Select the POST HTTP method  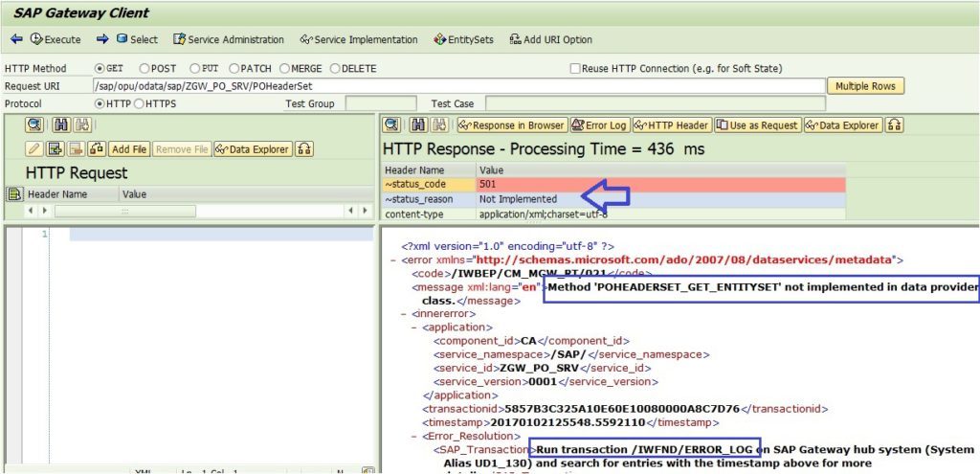145,69
